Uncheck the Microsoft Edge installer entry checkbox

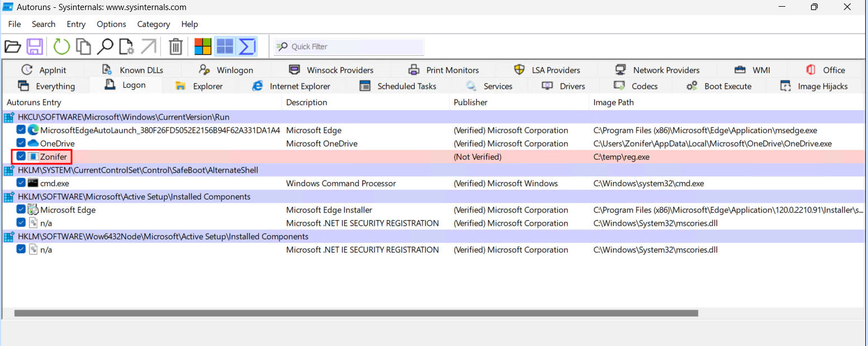[x=21, y=210]
